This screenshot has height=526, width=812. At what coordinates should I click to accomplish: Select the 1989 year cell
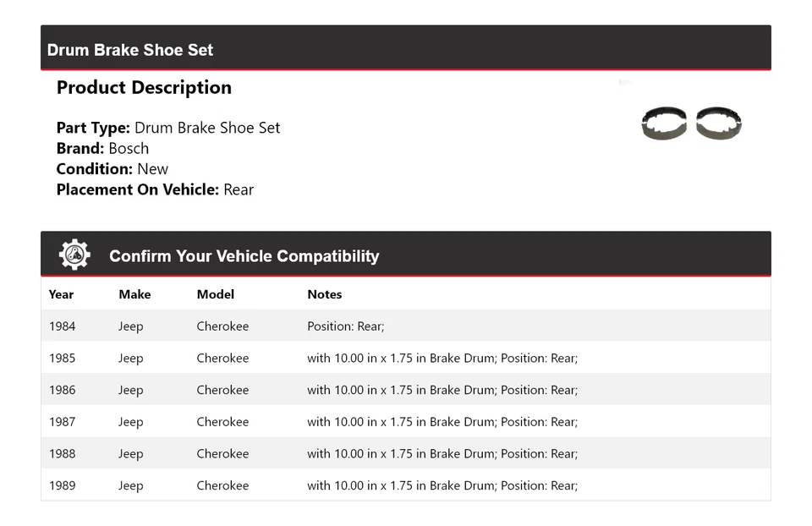(62, 485)
